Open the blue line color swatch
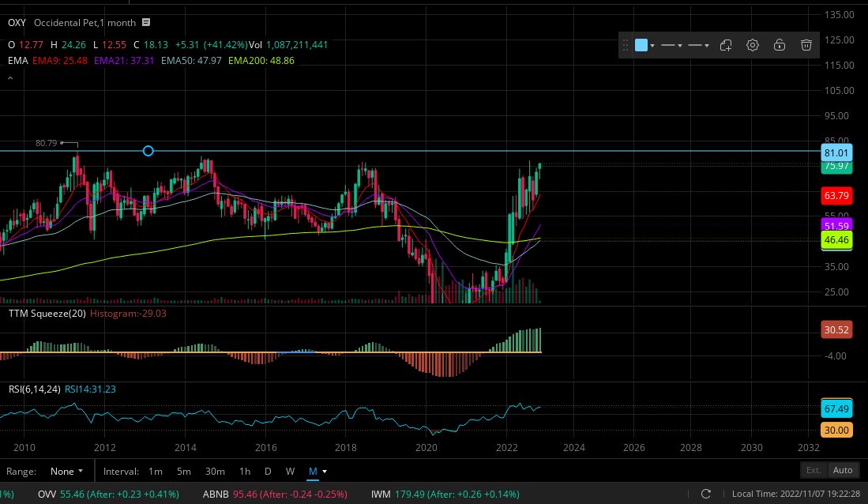The height and width of the screenshot is (504, 868). click(641, 45)
